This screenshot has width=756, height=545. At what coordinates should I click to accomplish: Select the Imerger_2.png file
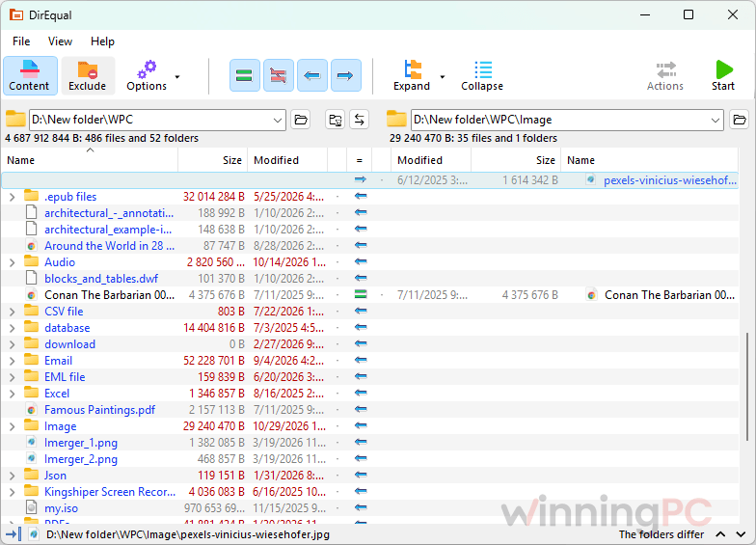click(x=81, y=459)
